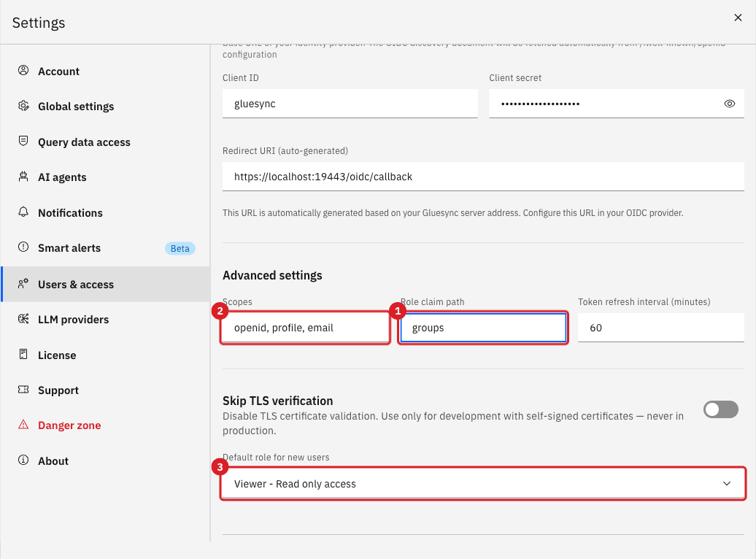Click the Default role for new users label
The height and width of the screenshot is (559, 756).
tap(276, 458)
